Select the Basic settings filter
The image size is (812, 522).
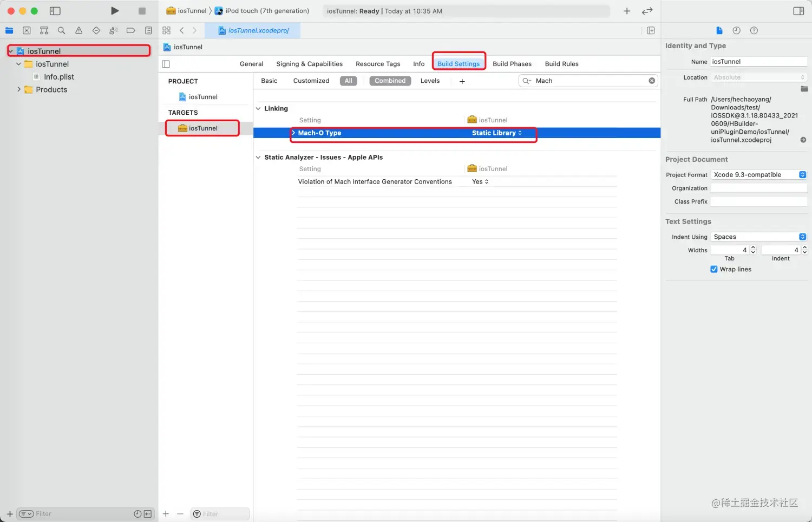pyautogui.click(x=269, y=81)
